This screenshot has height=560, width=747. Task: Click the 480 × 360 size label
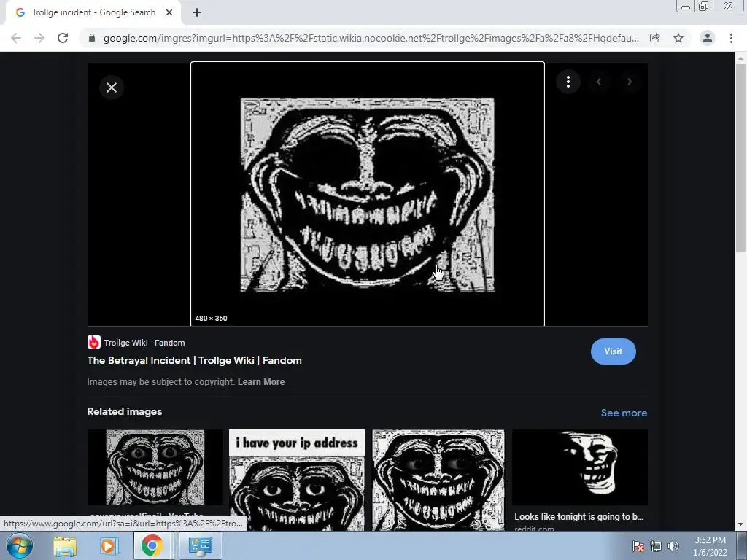[x=211, y=319]
